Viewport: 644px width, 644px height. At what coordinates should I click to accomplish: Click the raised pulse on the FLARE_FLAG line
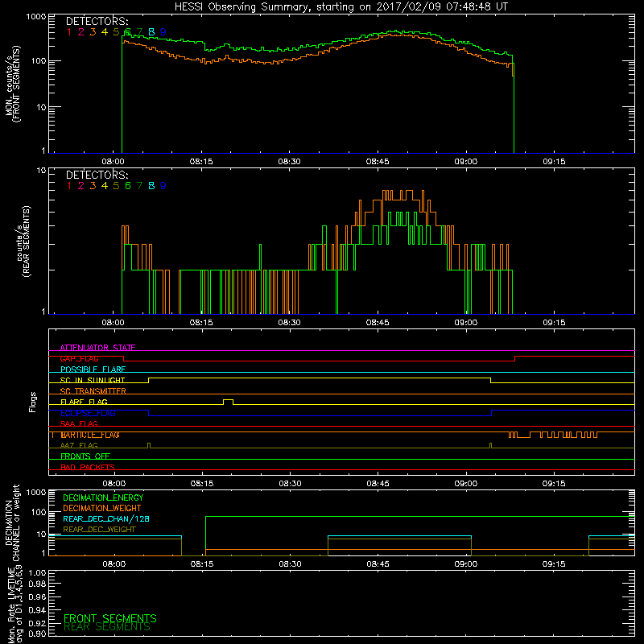(228, 402)
